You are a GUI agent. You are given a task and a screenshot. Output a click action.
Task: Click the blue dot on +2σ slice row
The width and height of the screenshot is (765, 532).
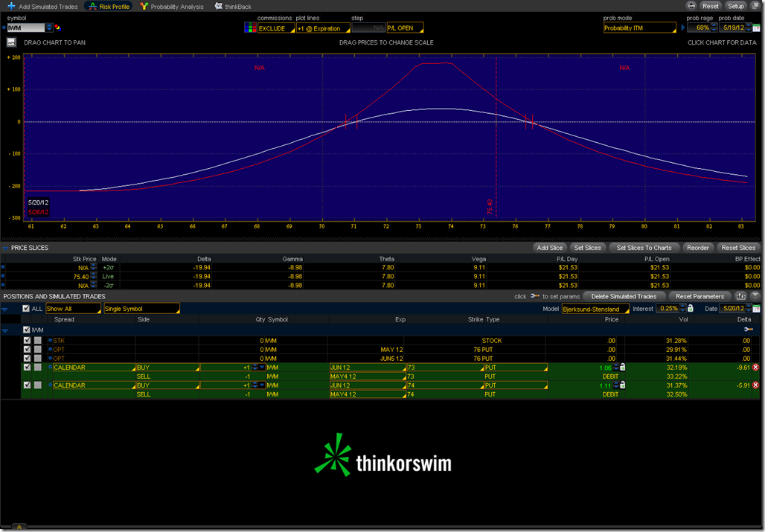click(3, 267)
